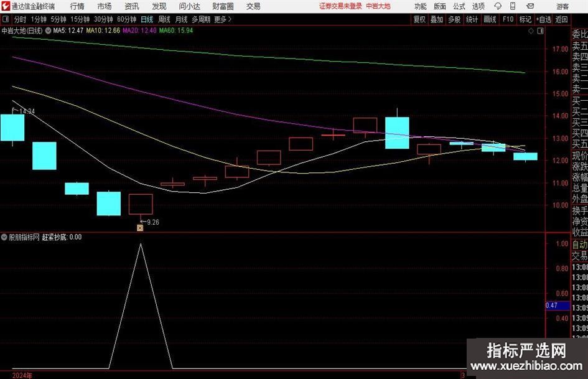The height and width of the screenshot is (379, 588).
Task: Click the red 中岩大地 stock name in title bar
Action: coord(378,6)
